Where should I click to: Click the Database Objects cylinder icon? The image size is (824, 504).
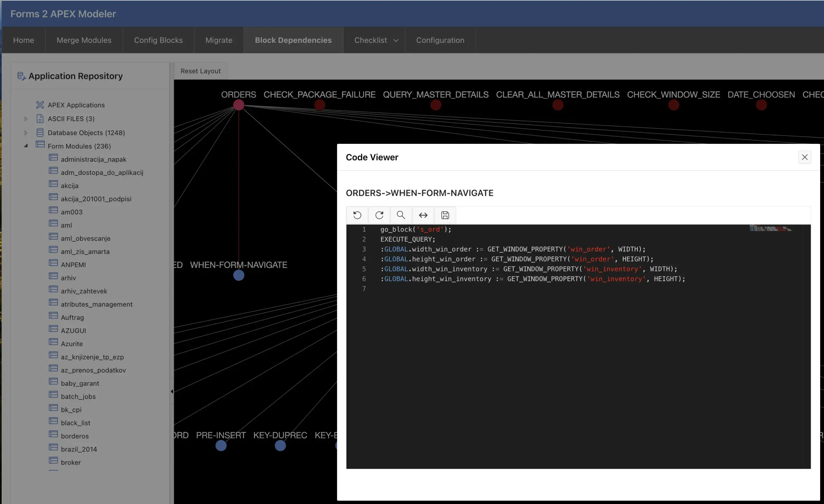tap(40, 133)
